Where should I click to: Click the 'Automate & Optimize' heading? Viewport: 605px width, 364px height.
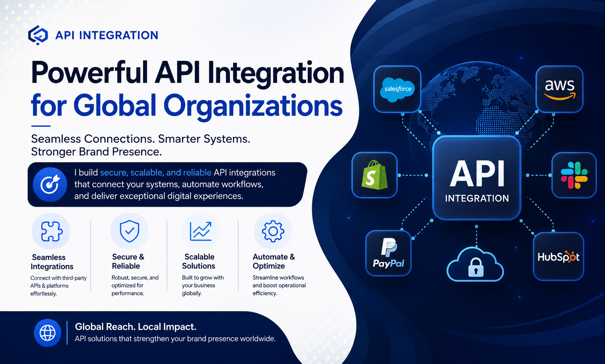pos(274,261)
